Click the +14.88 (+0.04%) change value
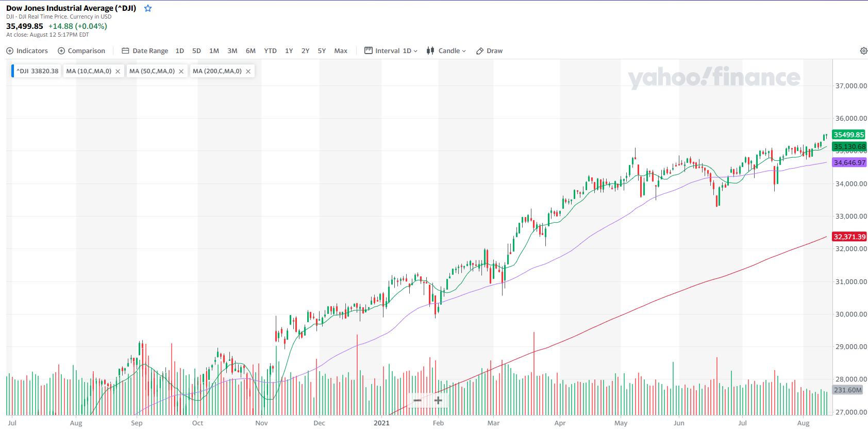 click(x=78, y=26)
